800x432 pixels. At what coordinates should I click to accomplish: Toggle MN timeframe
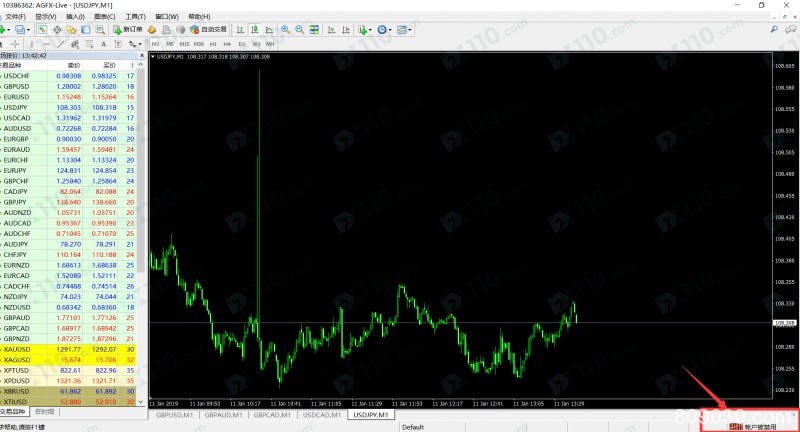click(270, 44)
